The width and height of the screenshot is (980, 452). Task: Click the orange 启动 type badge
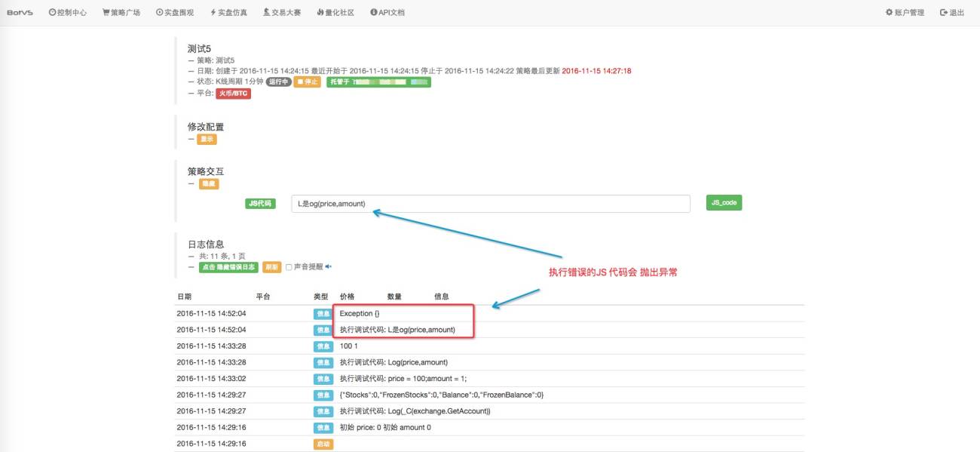pyautogui.click(x=323, y=444)
